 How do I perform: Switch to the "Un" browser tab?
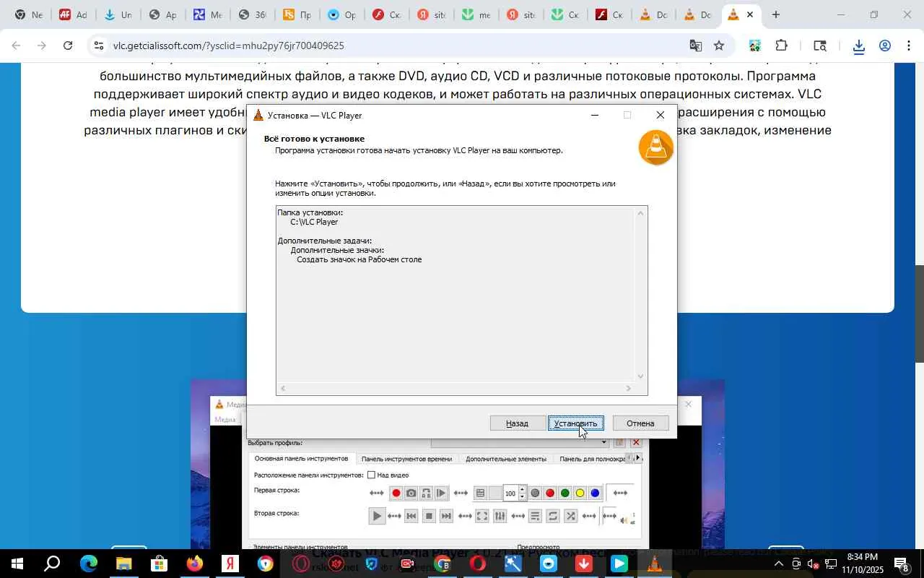[x=117, y=14]
